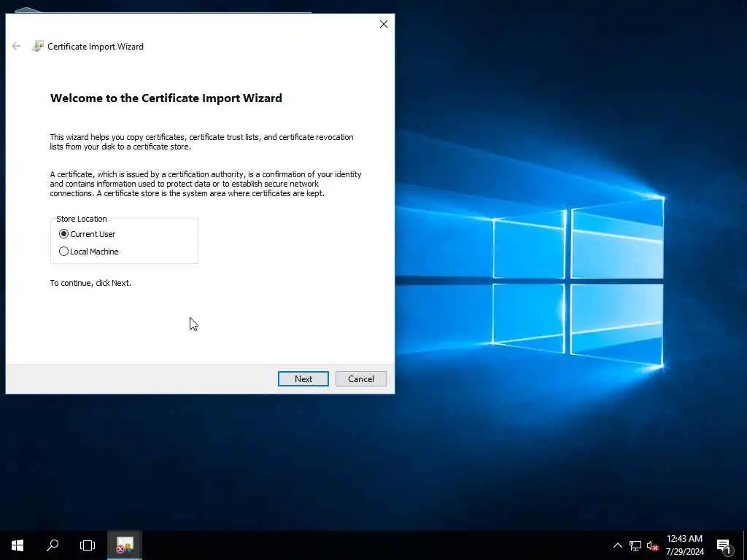Click the 'To continue, click Next.' text
747x560 pixels.
pos(90,283)
